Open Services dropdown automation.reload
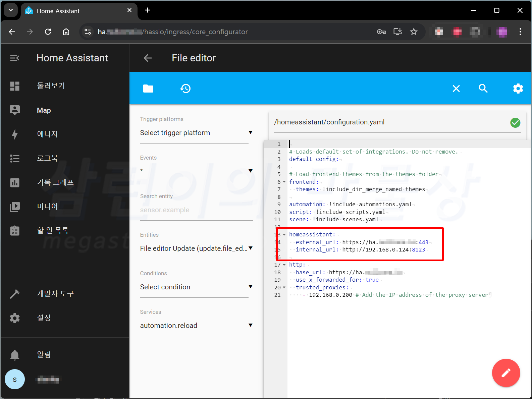 (196, 326)
